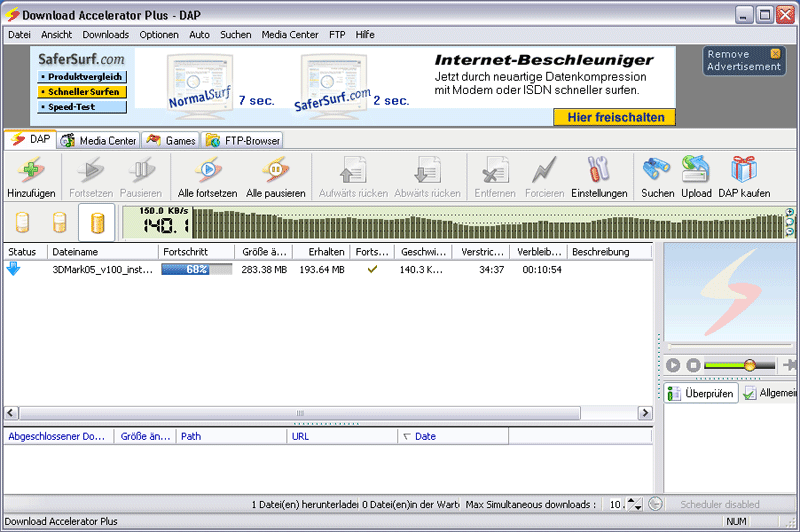Increase max simultaneous downloads stepper
This screenshot has width=800, height=532.
click(x=632, y=500)
